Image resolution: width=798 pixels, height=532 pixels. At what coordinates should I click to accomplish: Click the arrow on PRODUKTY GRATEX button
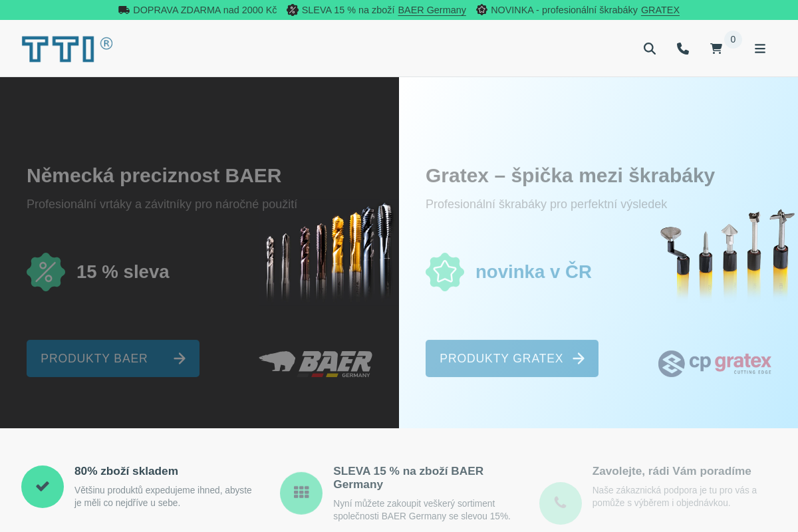click(x=579, y=358)
